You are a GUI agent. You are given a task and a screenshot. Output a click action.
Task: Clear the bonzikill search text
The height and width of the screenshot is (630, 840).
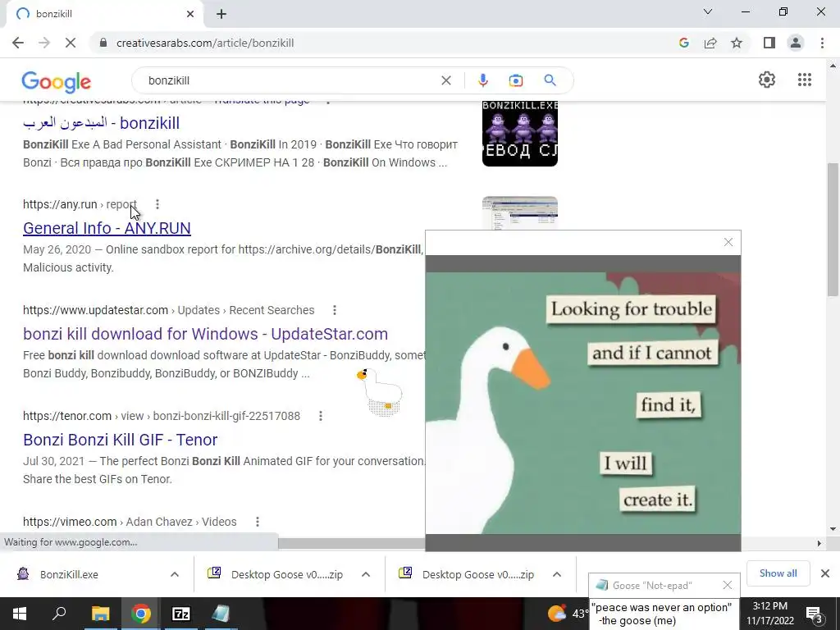coord(445,80)
